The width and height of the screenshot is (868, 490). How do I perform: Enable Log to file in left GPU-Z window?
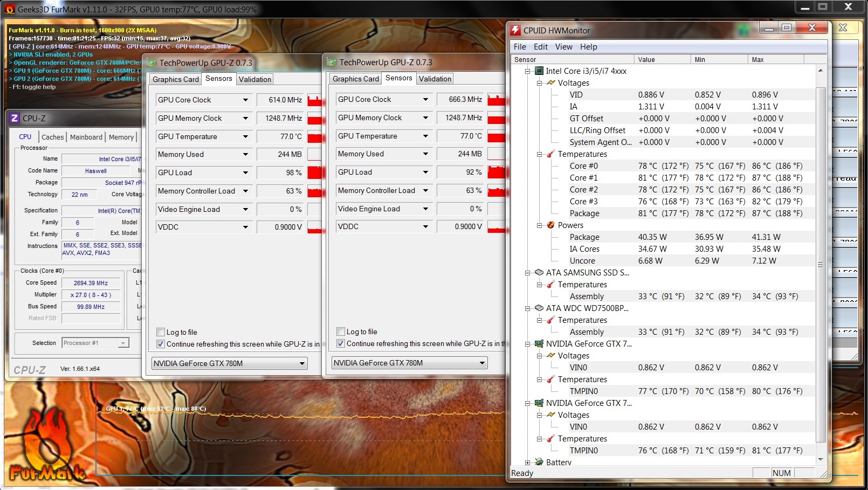coord(160,332)
